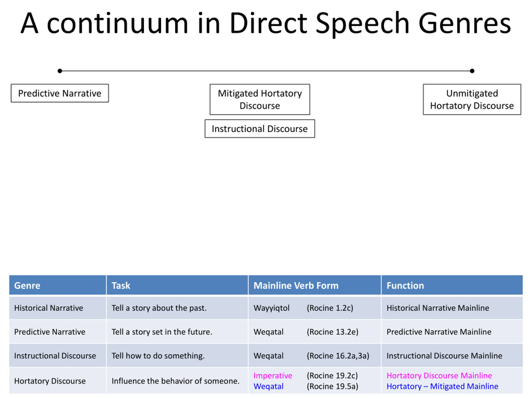Click the 'Mainline Verb Form' column header
This screenshot has height=399, width=532.
(x=315, y=285)
